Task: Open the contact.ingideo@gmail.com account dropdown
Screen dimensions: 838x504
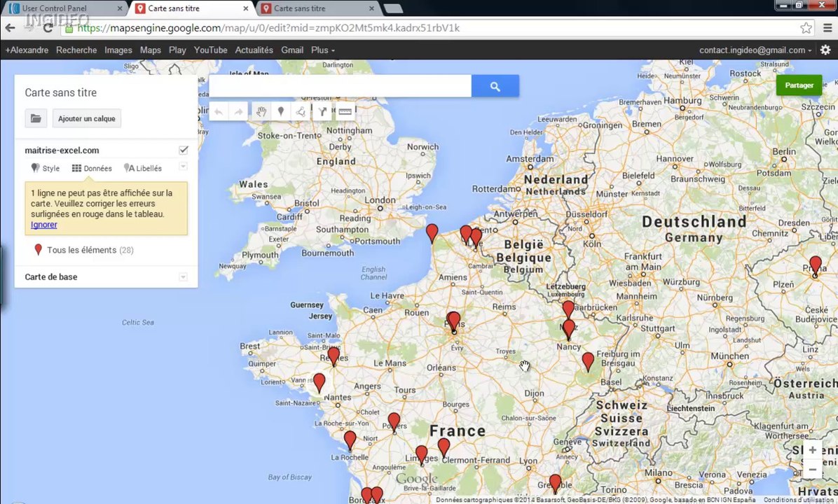Action: 755,50
